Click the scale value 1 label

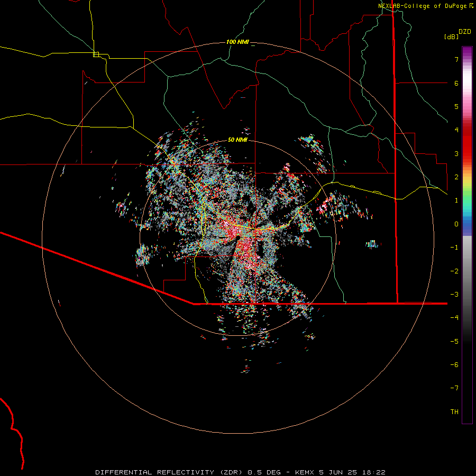click(x=456, y=200)
